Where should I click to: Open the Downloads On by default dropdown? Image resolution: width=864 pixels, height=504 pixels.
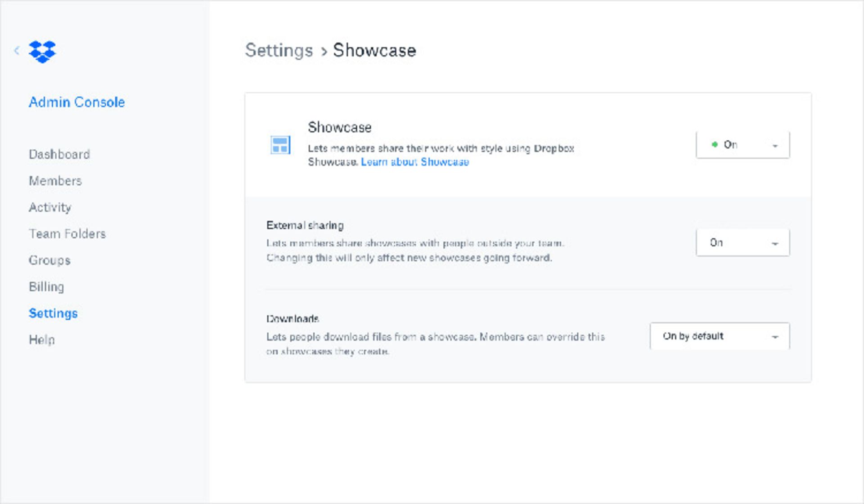pos(720,336)
